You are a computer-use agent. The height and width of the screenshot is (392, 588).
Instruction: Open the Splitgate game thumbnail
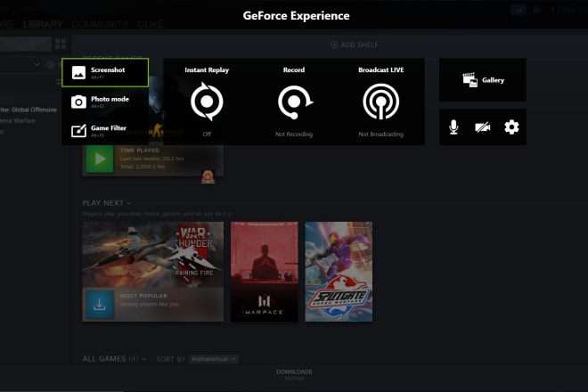pyautogui.click(x=339, y=272)
